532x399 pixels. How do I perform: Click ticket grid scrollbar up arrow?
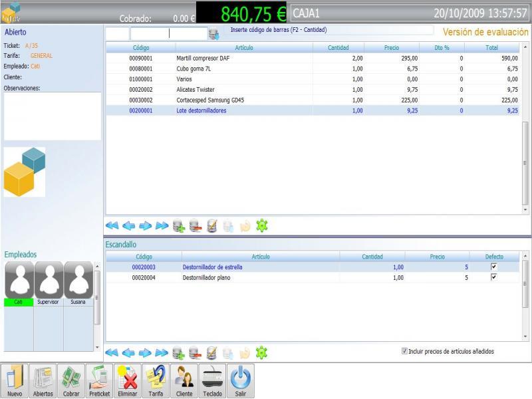pos(525,47)
